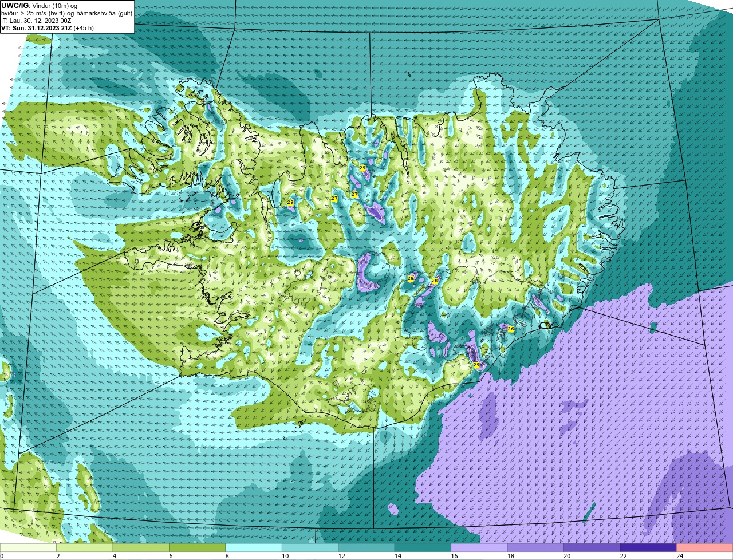This screenshot has height=560, width=733.
Task: Click the 18–20 m/s legend color swatch
Action: (535, 547)
